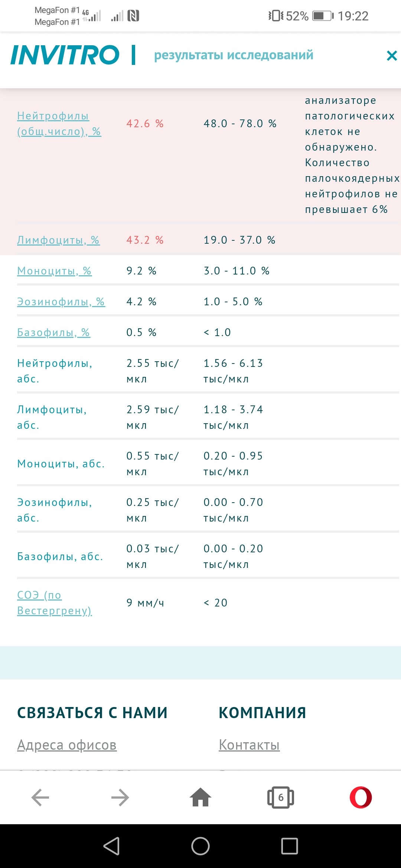Tap the browser forward arrow
The image size is (401, 868).
120,798
